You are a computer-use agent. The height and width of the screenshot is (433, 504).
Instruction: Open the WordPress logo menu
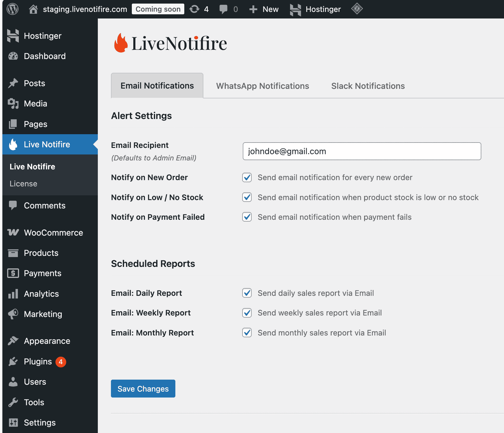click(12, 9)
